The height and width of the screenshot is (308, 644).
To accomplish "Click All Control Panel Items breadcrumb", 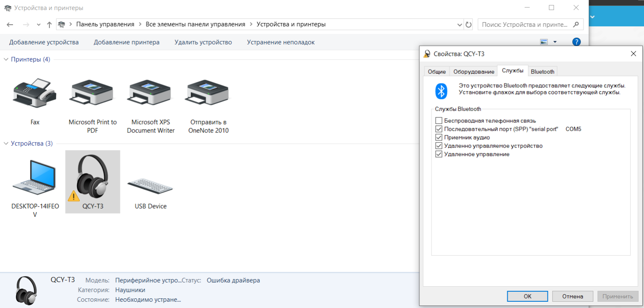I will click(195, 24).
